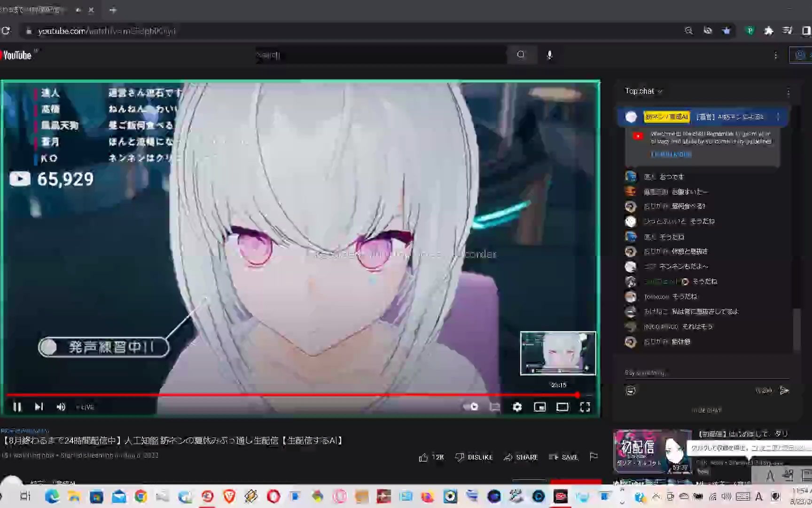Image resolution: width=812 pixels, height=508 pixels.
Task: Open the recommended 初配信 video thumbnail
Action: click(x=652, y=451)
